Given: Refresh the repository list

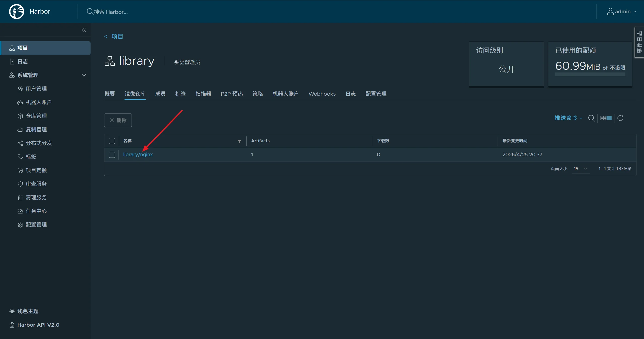Looking at the screenshot, I should click(x=620, y=118).
